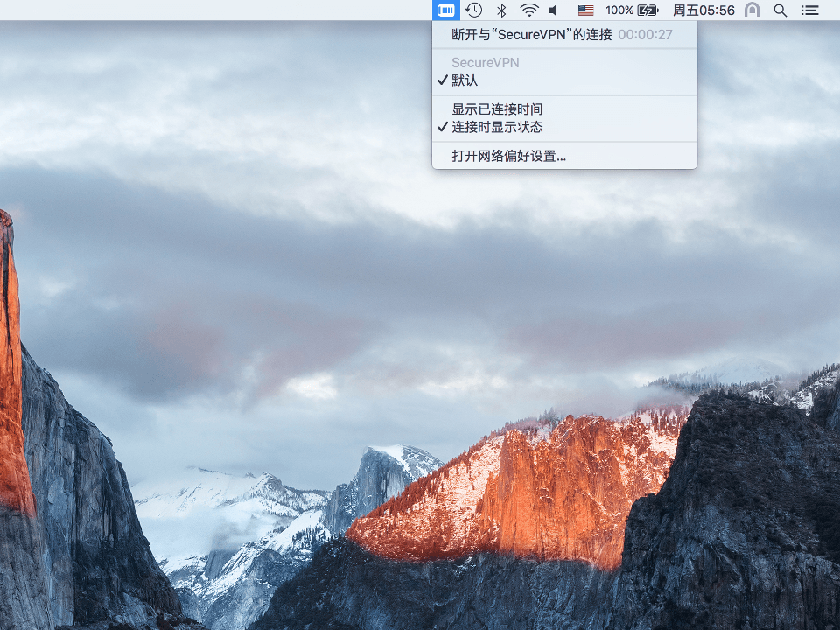The image size is (840, 630).
Task: Open Spotlight search
Action: coord(780,10)
